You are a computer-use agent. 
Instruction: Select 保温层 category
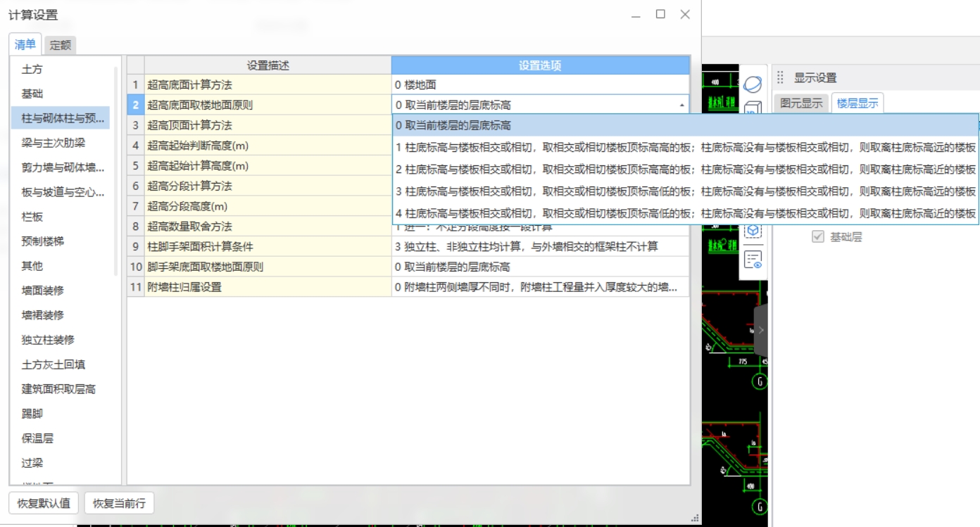coord(61,438)
